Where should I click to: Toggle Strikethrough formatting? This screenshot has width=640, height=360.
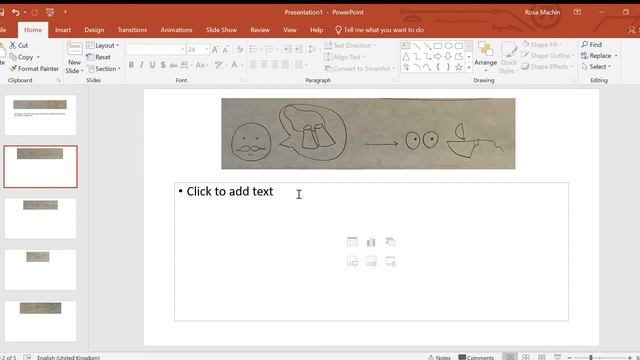coord(173,65)
